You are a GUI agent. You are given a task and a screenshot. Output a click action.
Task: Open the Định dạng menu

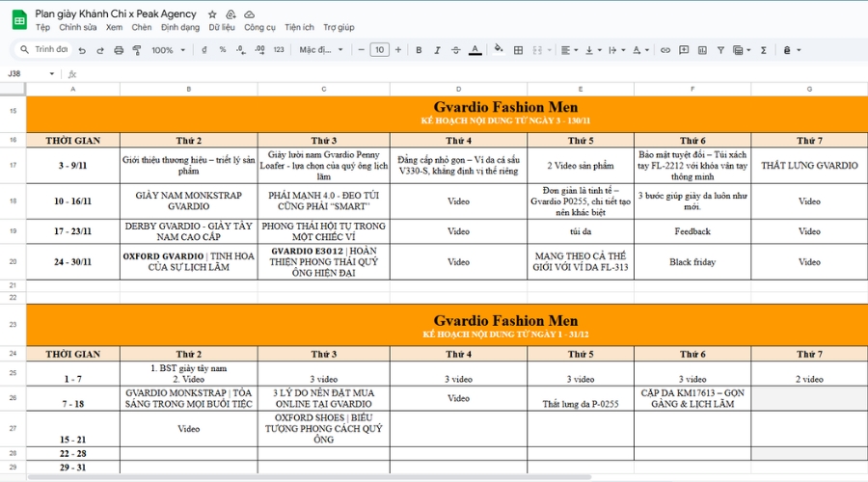click(x=180, y=28)
